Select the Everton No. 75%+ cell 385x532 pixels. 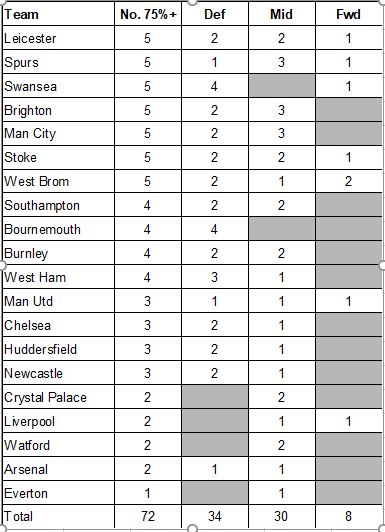click(148, 493)
